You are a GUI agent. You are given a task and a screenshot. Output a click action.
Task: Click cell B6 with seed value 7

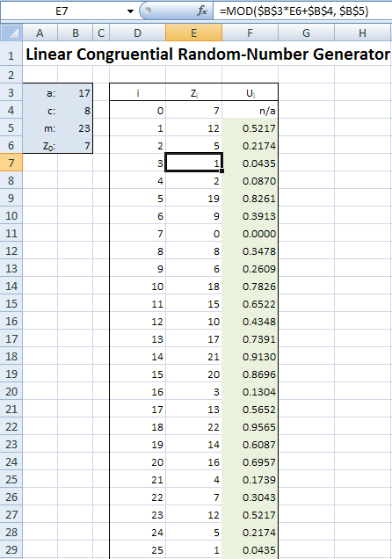click(76, 145)
